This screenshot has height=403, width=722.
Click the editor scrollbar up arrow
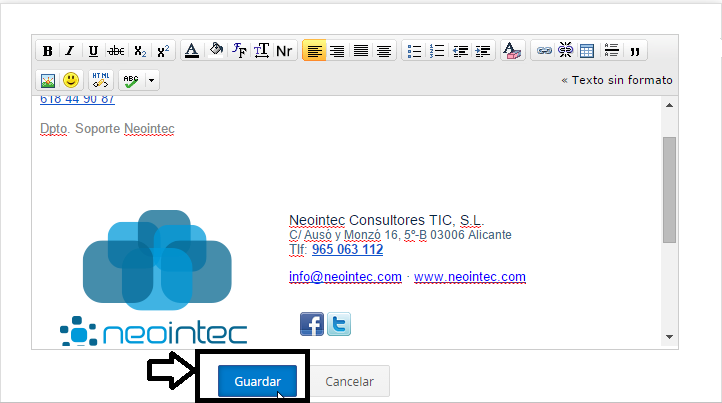point(670,105)
